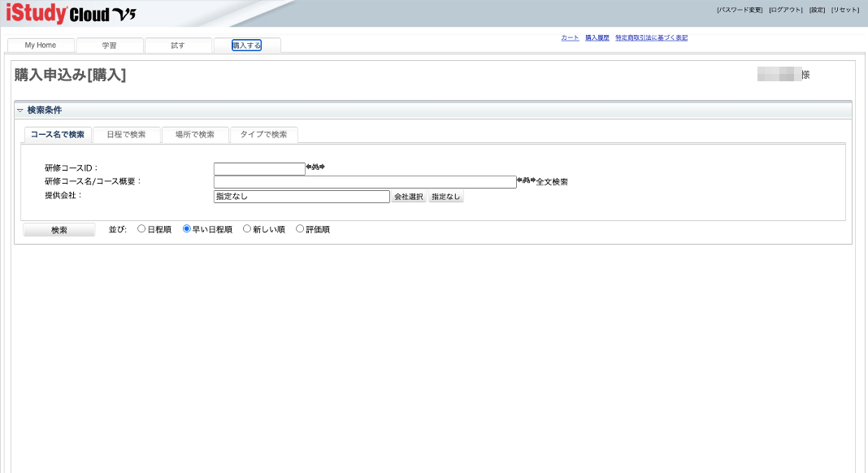Click the ログアウト link

pos(786,10)
